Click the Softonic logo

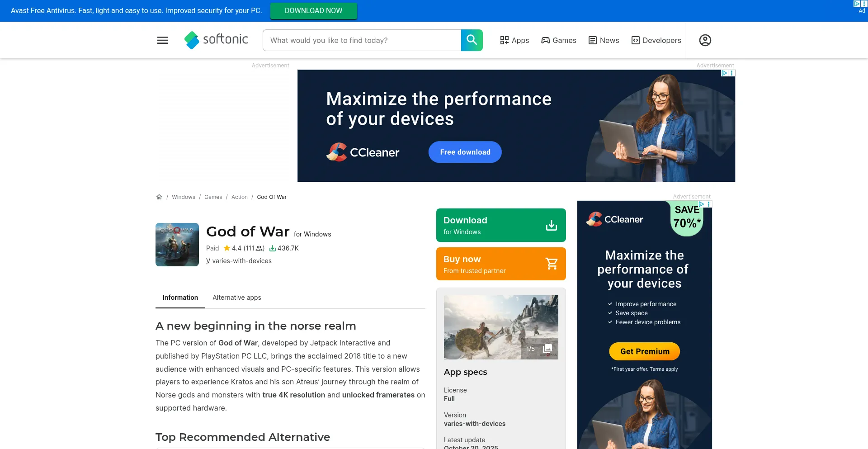coord(216,40)
